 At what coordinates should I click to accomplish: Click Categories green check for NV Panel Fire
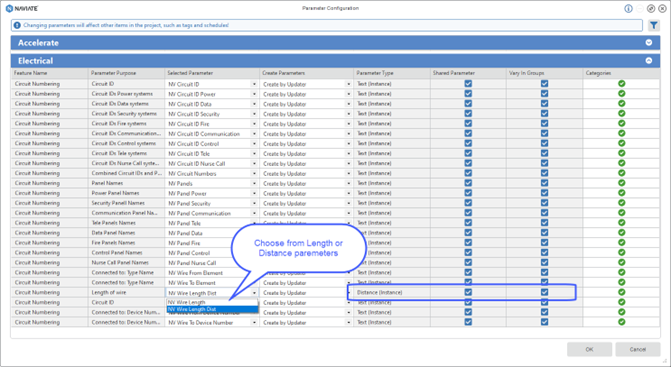(621, 243)
